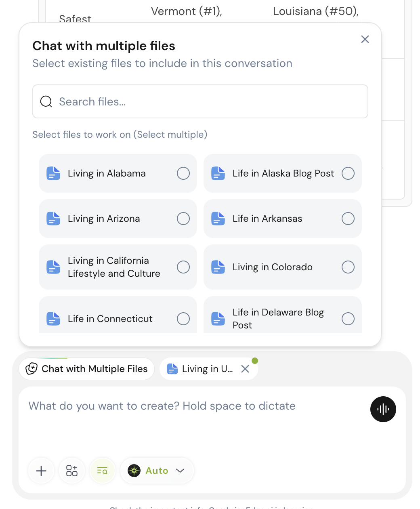Click the Life in Delaware Blog Post name
Viewport: 420px width, 509px height.
tap(278, 319)
